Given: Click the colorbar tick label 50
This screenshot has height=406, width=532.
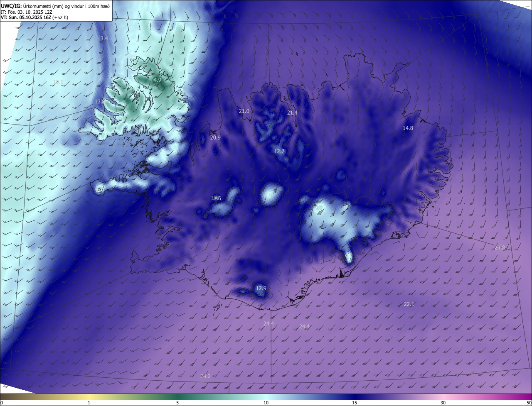Looking at the screenshot, I should (529, 403).
